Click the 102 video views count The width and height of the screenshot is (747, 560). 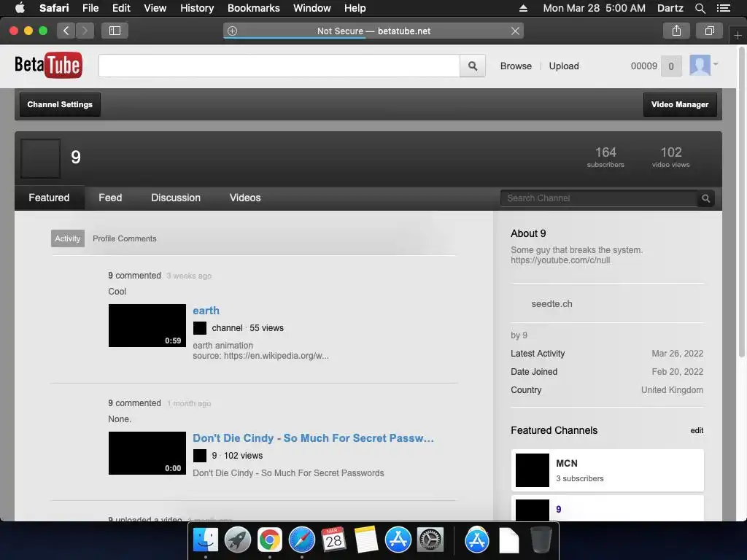click(x=671, y=157)
